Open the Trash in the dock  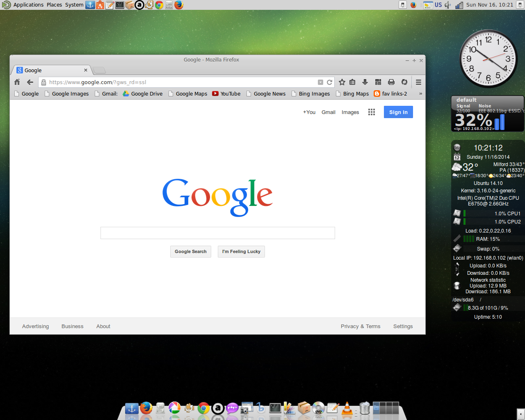coord(365,408)
